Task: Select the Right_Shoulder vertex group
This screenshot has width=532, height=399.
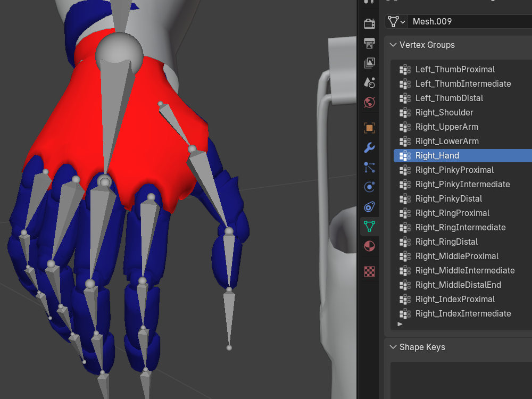Action: point(463,112)
